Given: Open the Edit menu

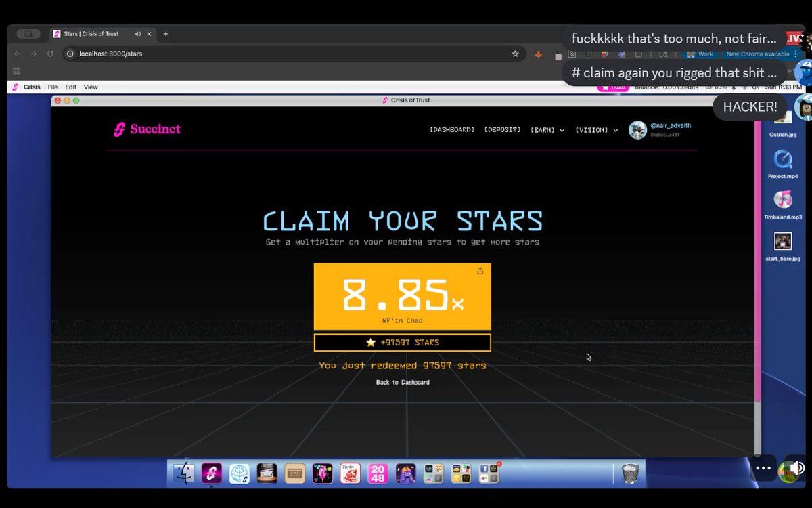Looking at the screenshot, I should pyautogui.click(x=70, y=87).
